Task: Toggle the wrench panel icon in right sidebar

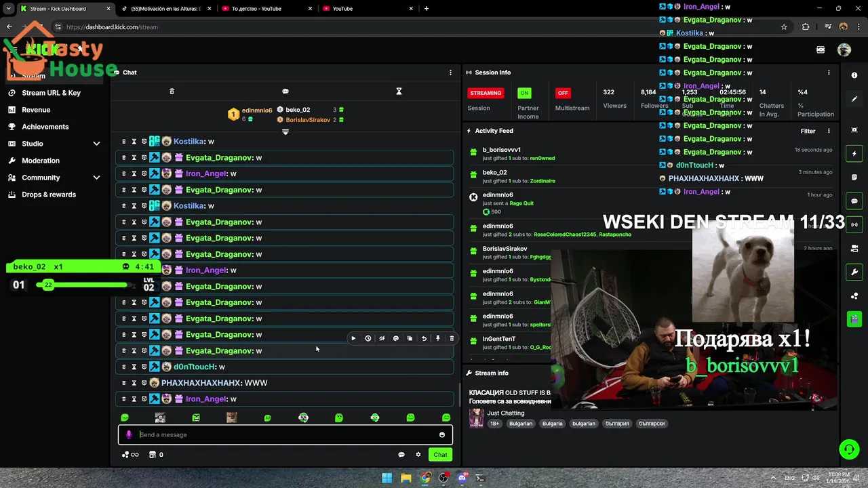Action: (x=854, y=272)
